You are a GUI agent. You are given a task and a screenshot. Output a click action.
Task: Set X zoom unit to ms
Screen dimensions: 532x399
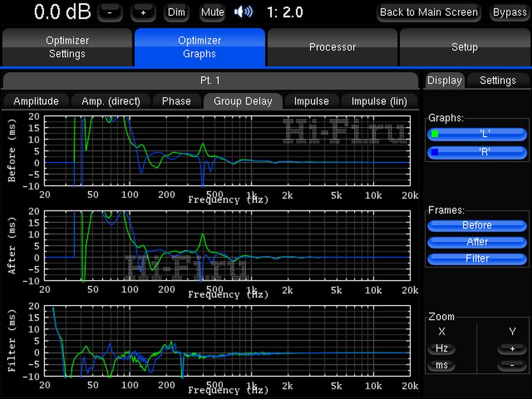pos(442,365)
